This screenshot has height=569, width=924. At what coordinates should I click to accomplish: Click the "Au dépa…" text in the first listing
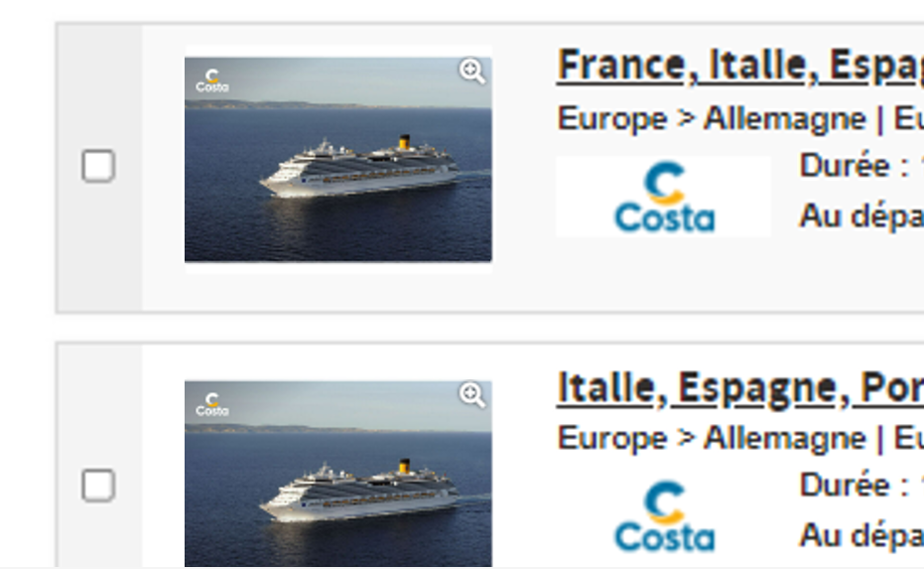(x=859, y=216)
